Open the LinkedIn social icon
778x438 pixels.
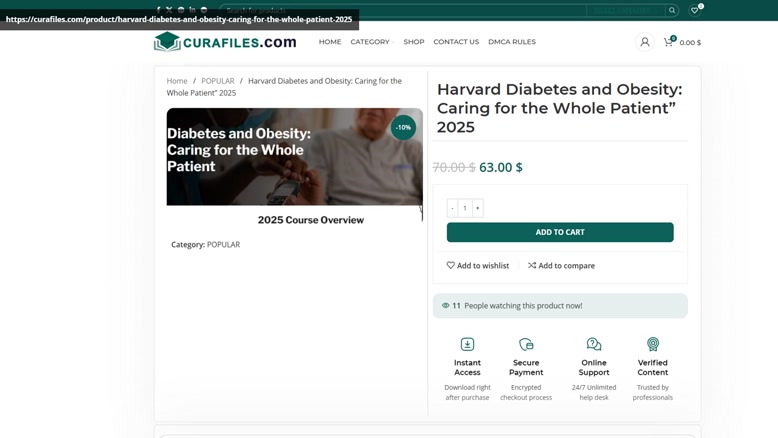click(192, 10)
